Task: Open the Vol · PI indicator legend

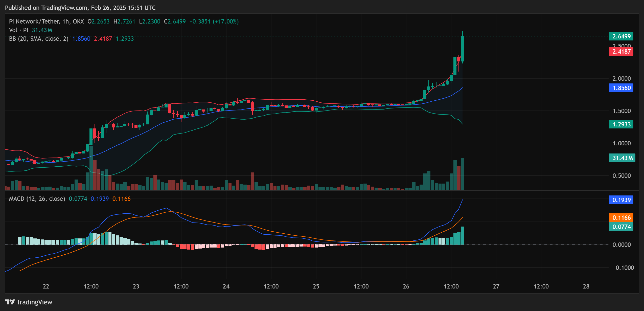Action: pos(18,30)
